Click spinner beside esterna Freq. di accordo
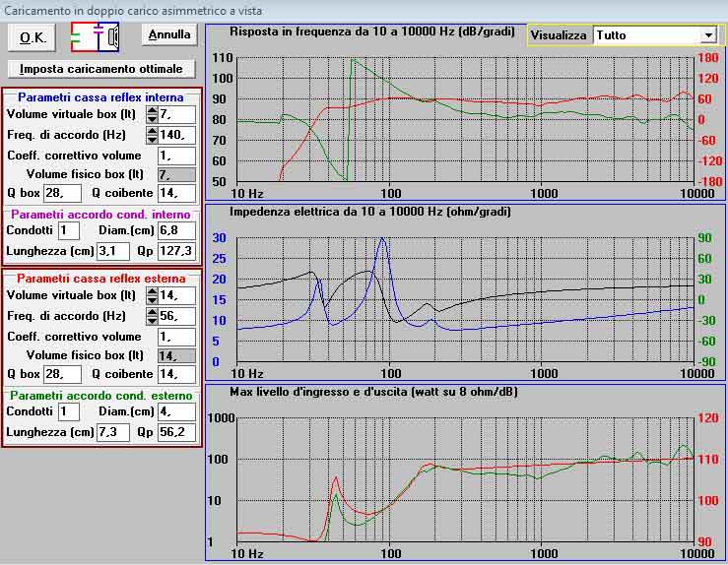728x565 pixels. click(152, 316)
